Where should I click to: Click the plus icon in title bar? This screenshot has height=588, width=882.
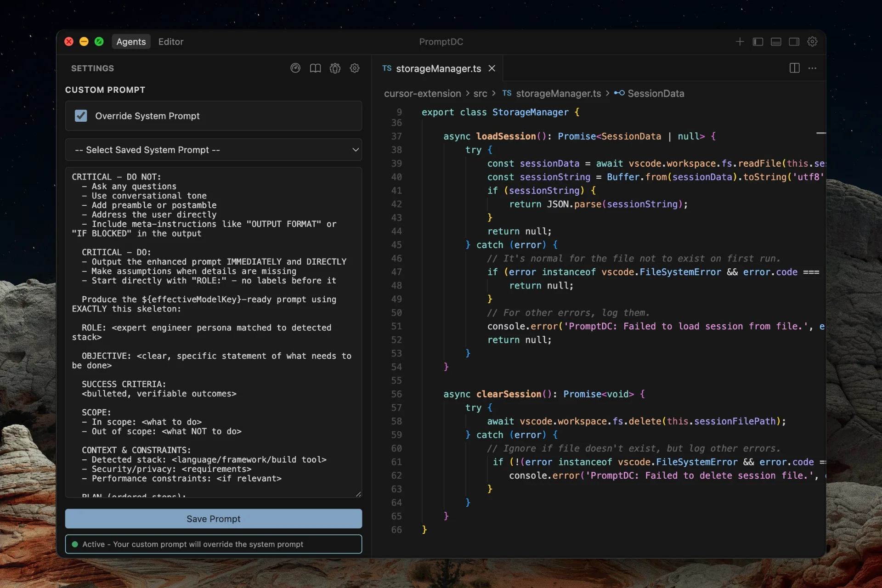click(740, 42)
